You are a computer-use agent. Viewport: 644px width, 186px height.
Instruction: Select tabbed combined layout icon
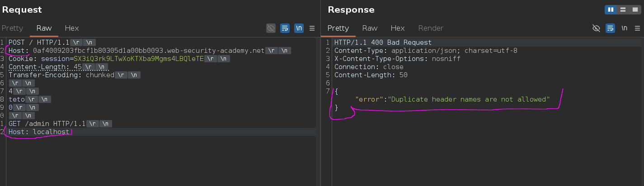click(x=635, y=9)
